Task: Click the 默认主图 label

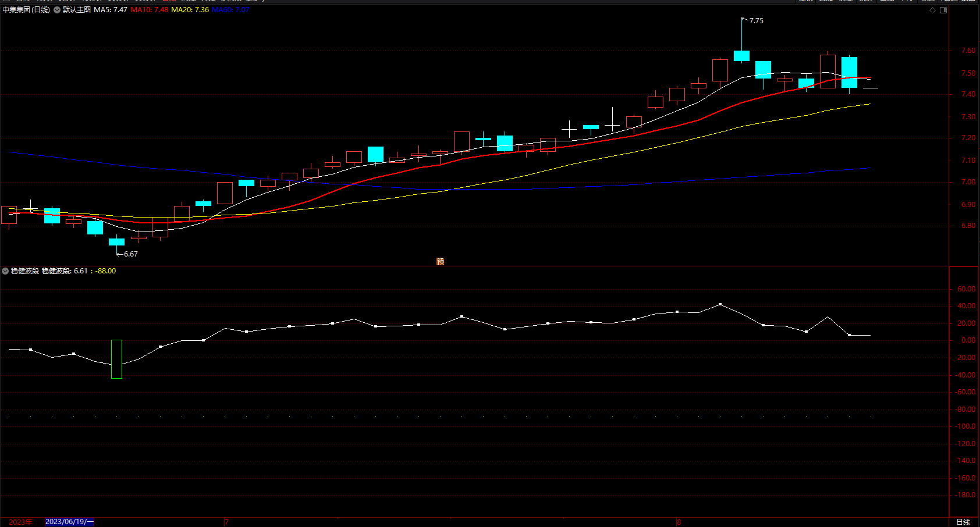Action: (77, 10)
